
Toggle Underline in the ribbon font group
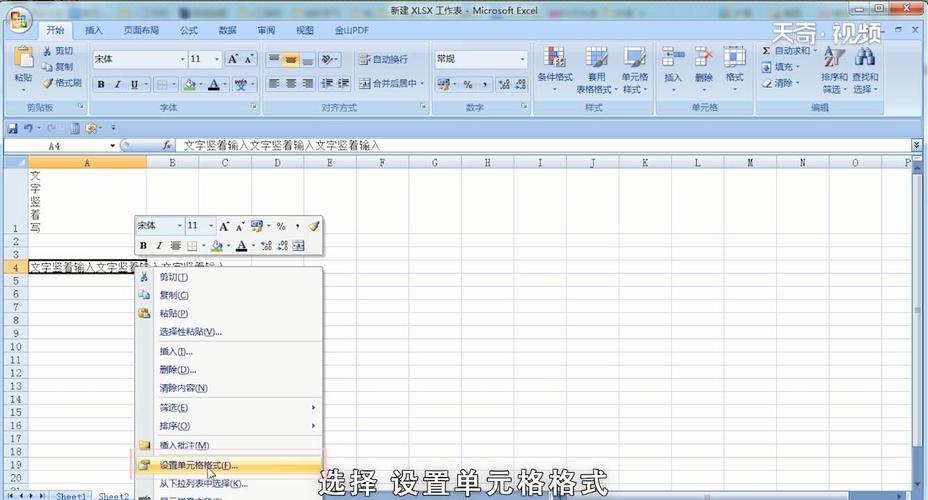click(134, 85)
